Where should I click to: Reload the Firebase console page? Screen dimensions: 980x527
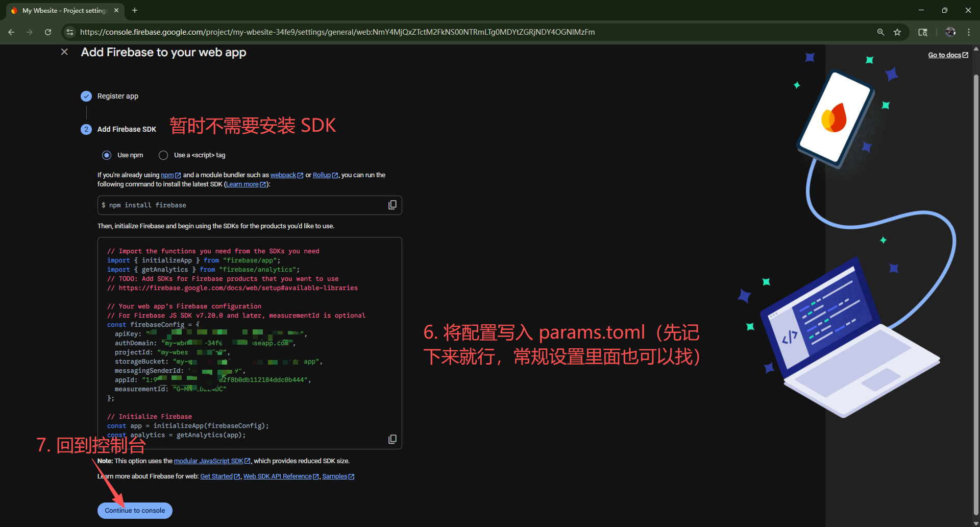pos(48,32)
